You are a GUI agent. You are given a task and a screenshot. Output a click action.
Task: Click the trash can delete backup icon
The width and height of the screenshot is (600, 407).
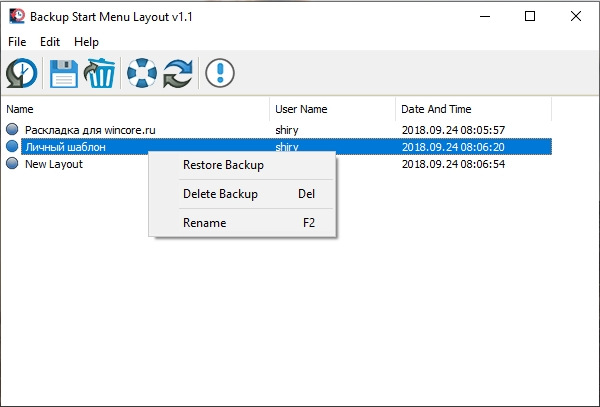(100, 73)
